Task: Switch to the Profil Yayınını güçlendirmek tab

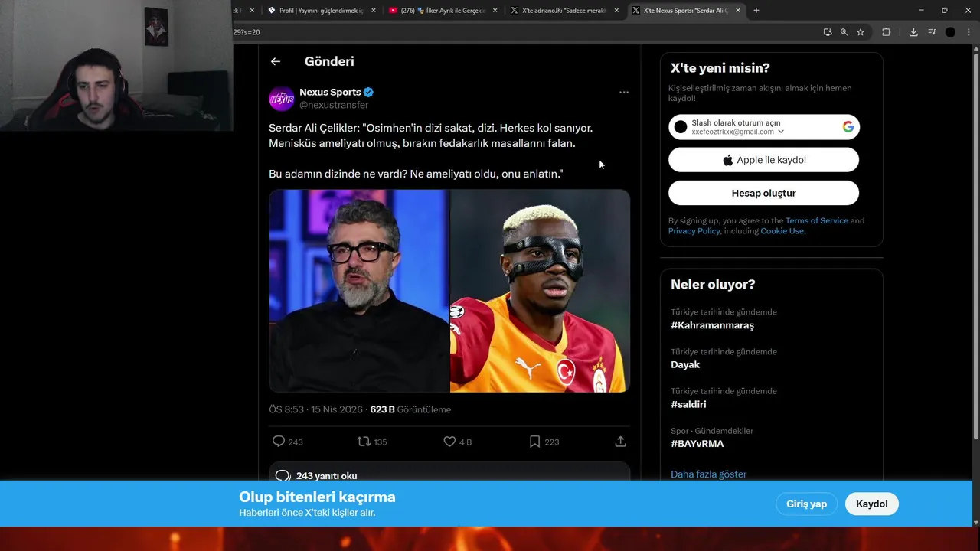Action: click(x=322, y=11)
